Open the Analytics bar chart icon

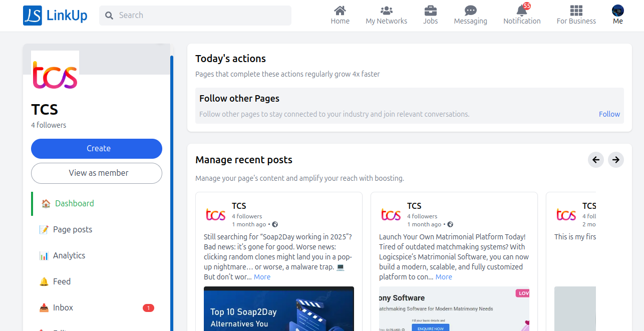coord(46,255)
